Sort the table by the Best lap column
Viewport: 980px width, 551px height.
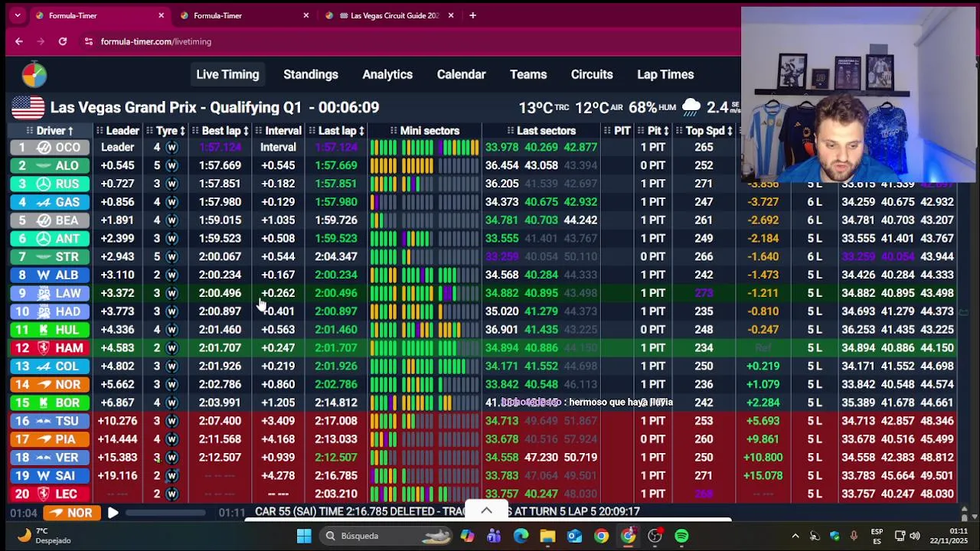221,131
